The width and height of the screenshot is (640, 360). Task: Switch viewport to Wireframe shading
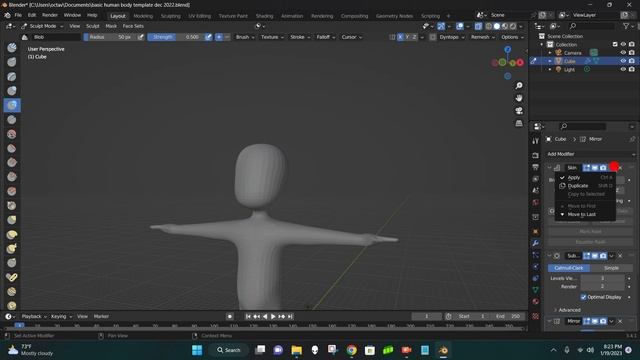(489, 26)
